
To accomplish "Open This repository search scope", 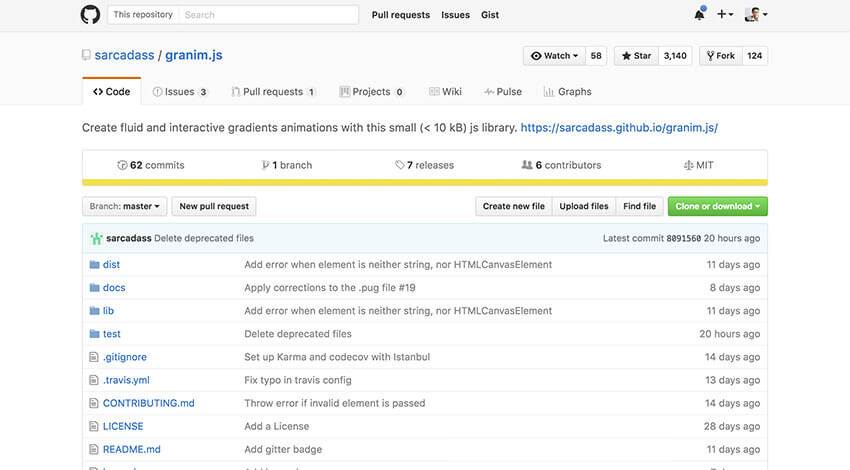I will 143,15.
